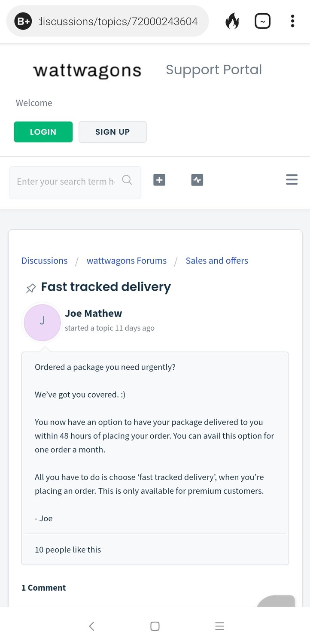
Task: Tap the Android back navigation button
Action: (91, 626)
